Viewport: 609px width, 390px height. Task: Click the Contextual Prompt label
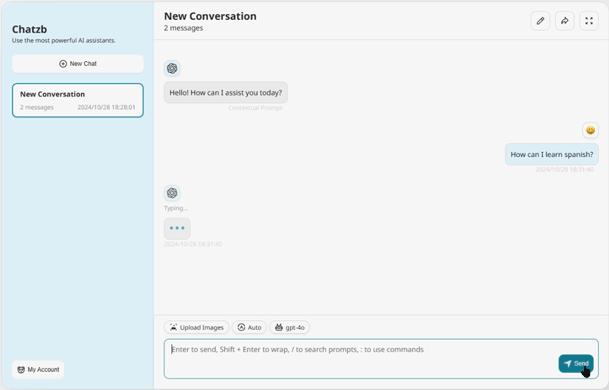pos(255,108)
